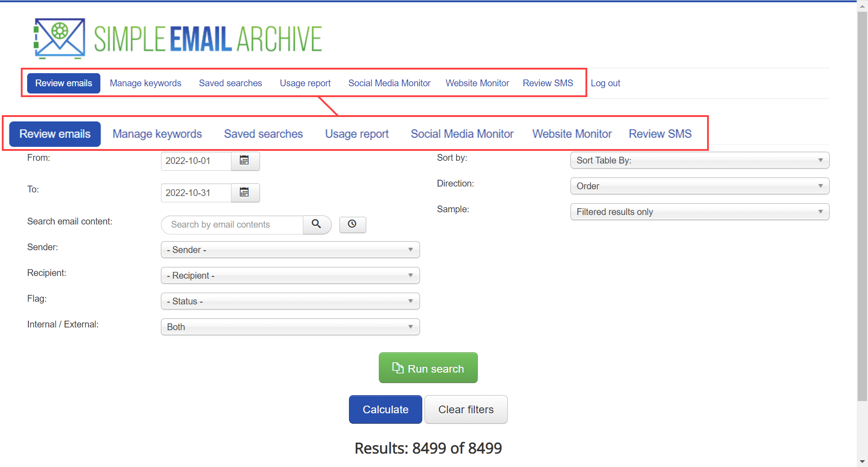Go to Manage keywords tab
The width and height of the screenshot is (868, 467).
(146, 83)
